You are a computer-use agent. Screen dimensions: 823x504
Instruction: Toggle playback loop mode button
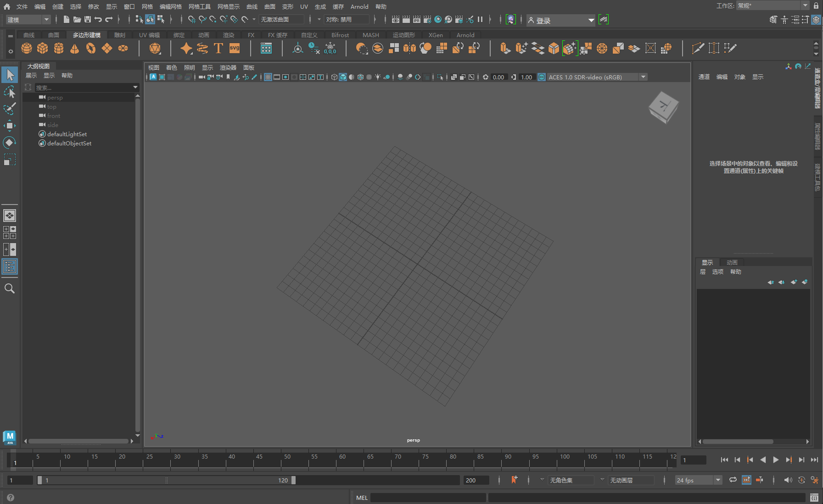tap(733, 480)
